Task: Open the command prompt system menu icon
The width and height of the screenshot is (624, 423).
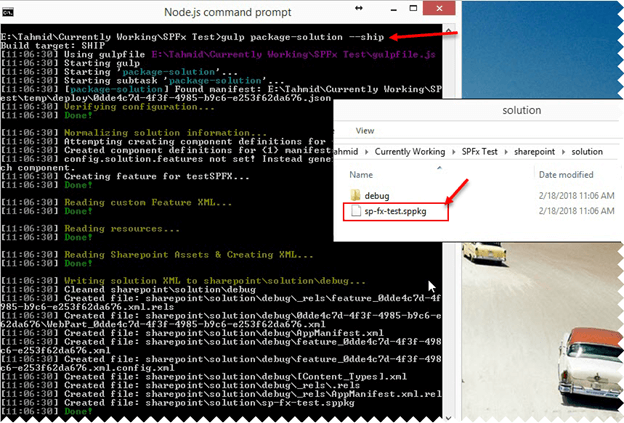Action: [x=8, y=12]
